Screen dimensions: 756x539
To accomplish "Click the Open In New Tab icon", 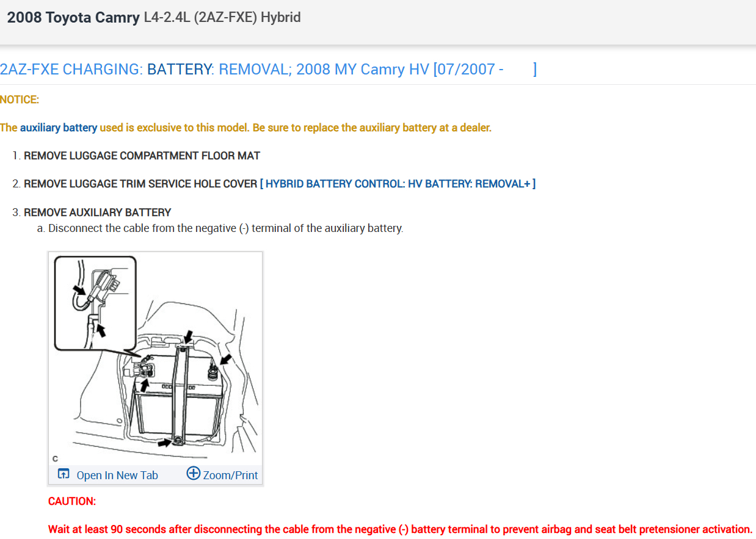I will [64, 474].
